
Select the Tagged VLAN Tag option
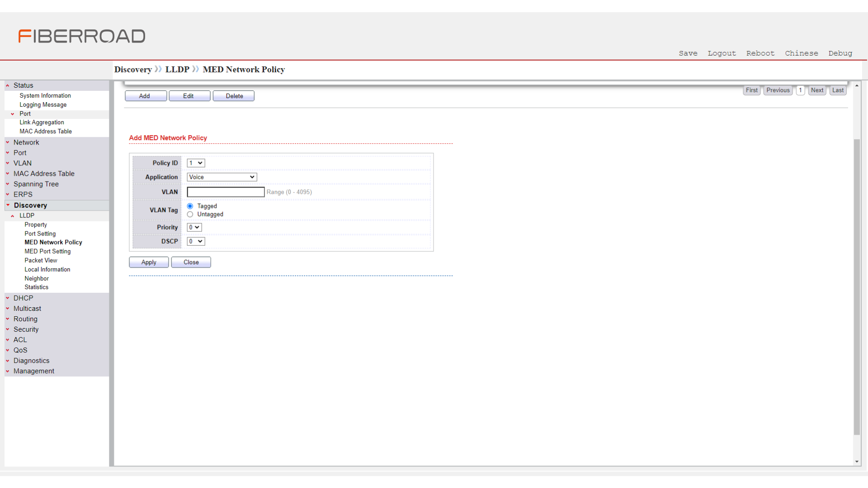[190, 206]
